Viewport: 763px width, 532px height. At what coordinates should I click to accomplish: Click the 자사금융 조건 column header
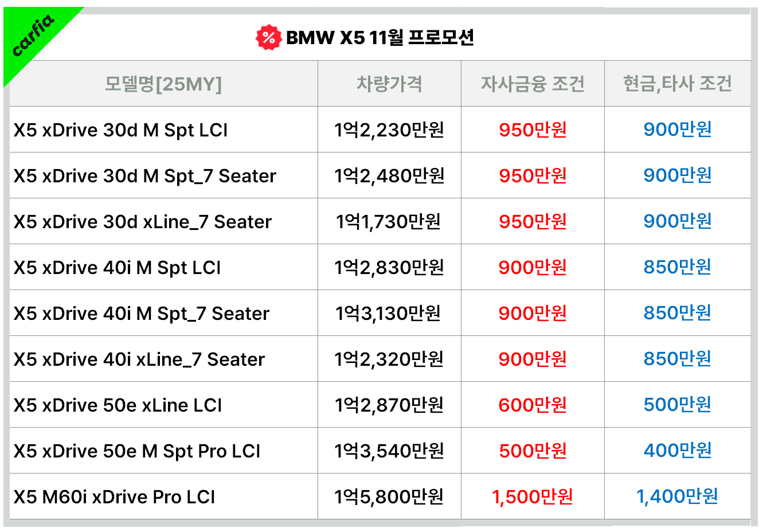point(533,84)
